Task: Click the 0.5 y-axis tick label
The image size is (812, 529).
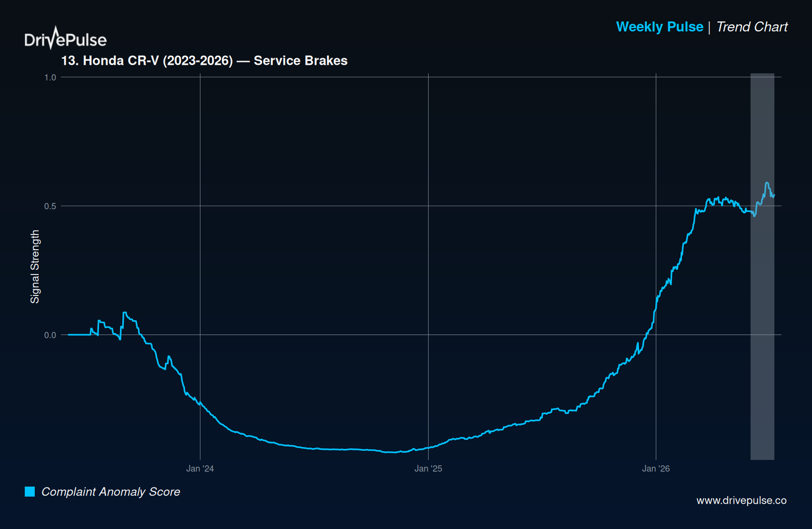Action: coord(50,206)
